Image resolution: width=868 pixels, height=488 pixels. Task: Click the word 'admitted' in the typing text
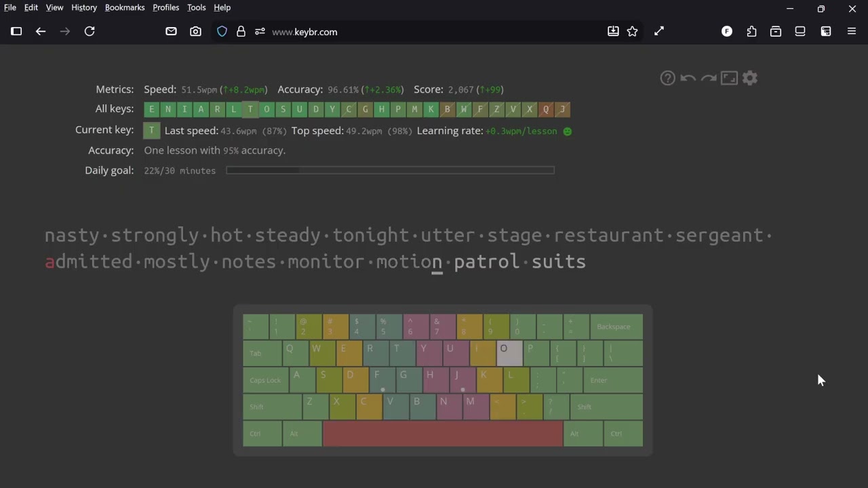coord(89,262)
